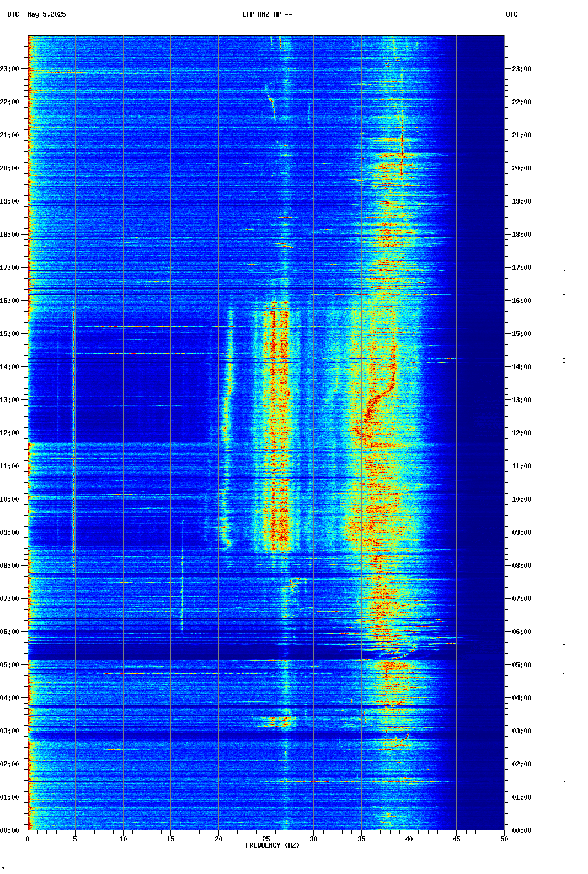Select 20:00 on the left time axis
Viewport: 588px width, 874px height.
click(9, 168)
